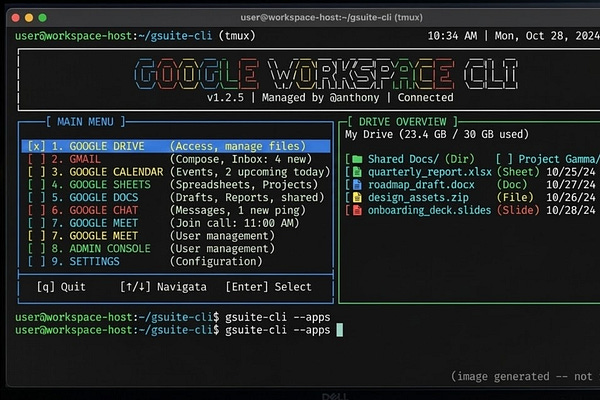600x400 pixels.
Task: Select the 5. GOOGLE DOCS entry
Action: pos(176,198)
